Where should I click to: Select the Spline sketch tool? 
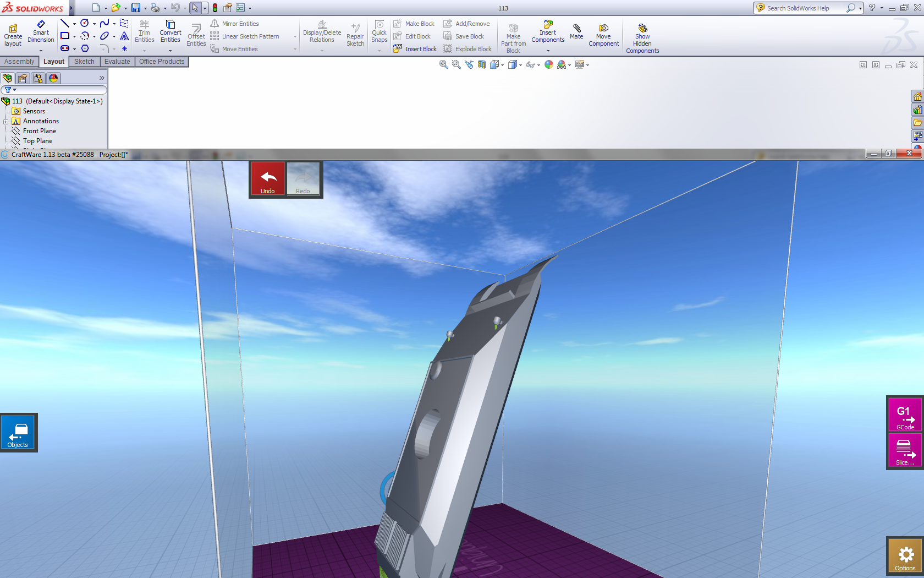(105, 23)
